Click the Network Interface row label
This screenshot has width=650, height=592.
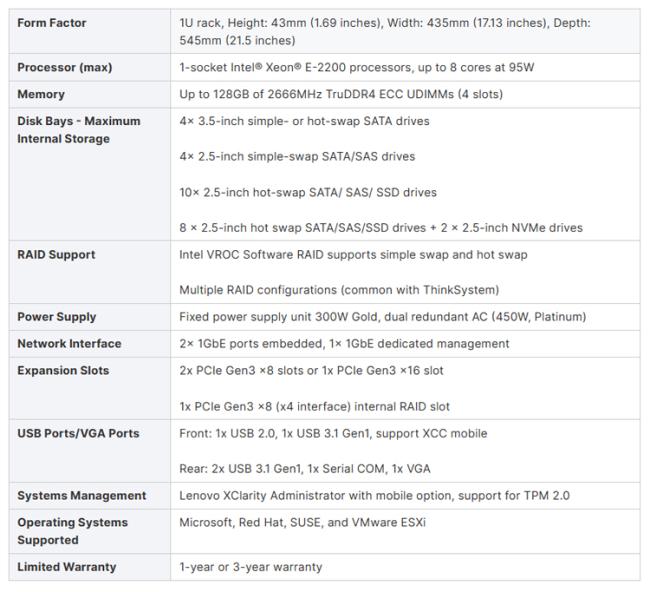pos(69,343)
